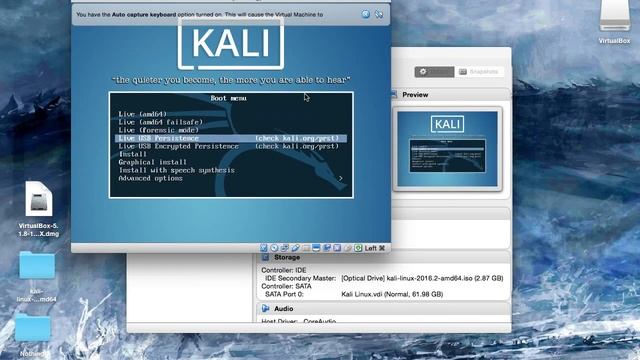Select the VirtualBox mounted drive on desktop
This screenshot has width=640, height=360.
(614, 22)
